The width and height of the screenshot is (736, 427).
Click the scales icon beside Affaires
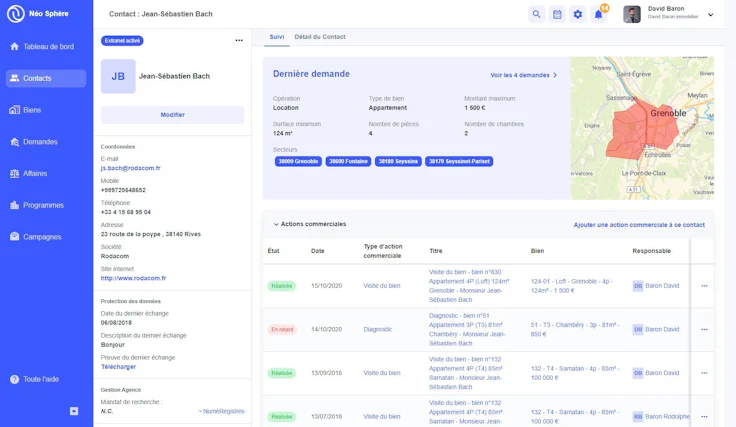click(x=15, y=173)
